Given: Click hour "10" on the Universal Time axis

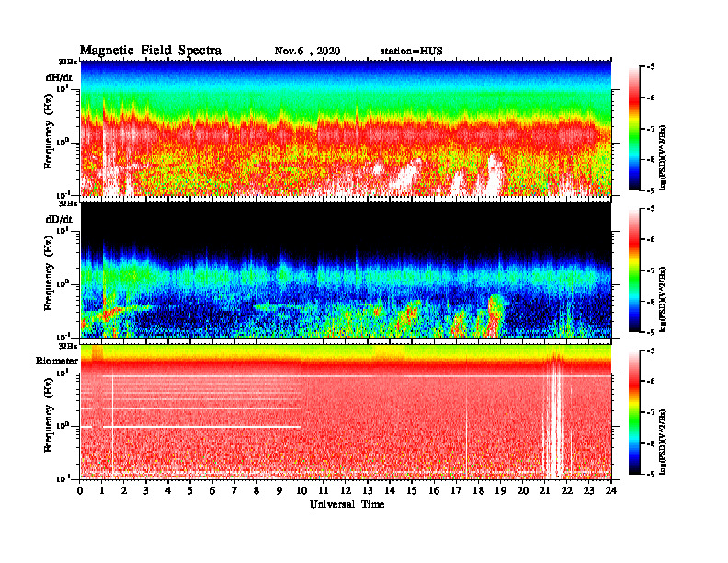Looking at the screenshot, I should [301, 491].
